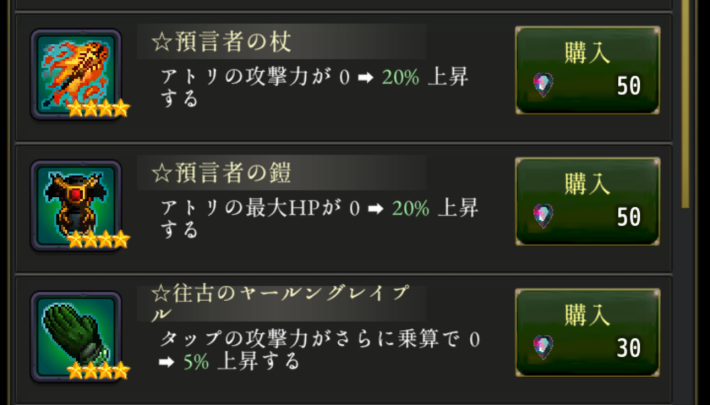This screenshot has width=710, height=405.
Task: Tap the Prophet's Armor item icon
Action: click(76, 203)
